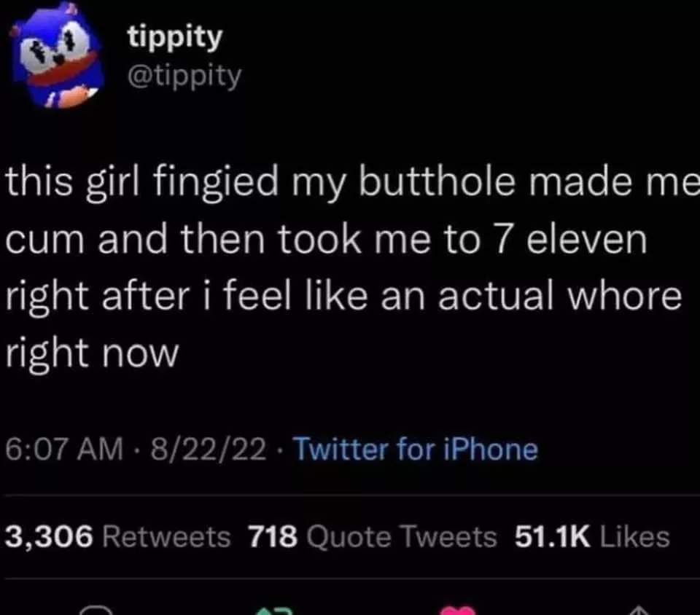The image size is (700, 615).
Task: Click the pink heart like icon
Action: tap(458, 611)
